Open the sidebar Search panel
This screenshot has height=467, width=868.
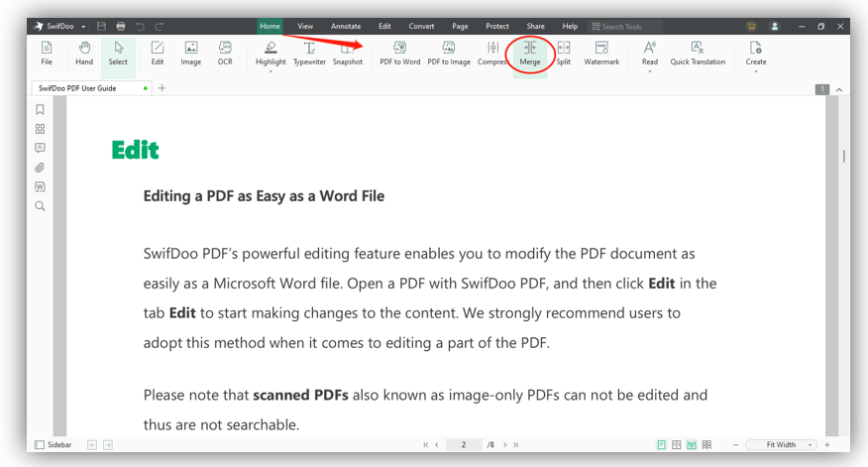40,206
